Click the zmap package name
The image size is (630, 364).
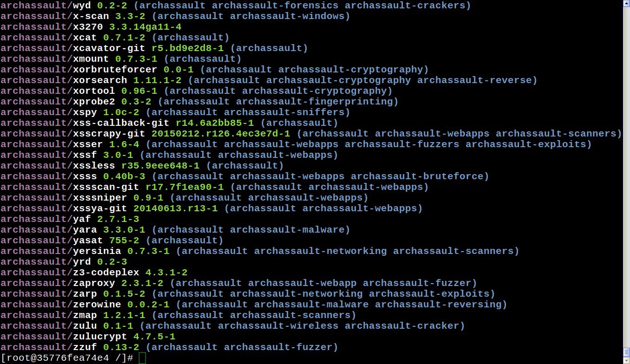(x=85, y=315)
